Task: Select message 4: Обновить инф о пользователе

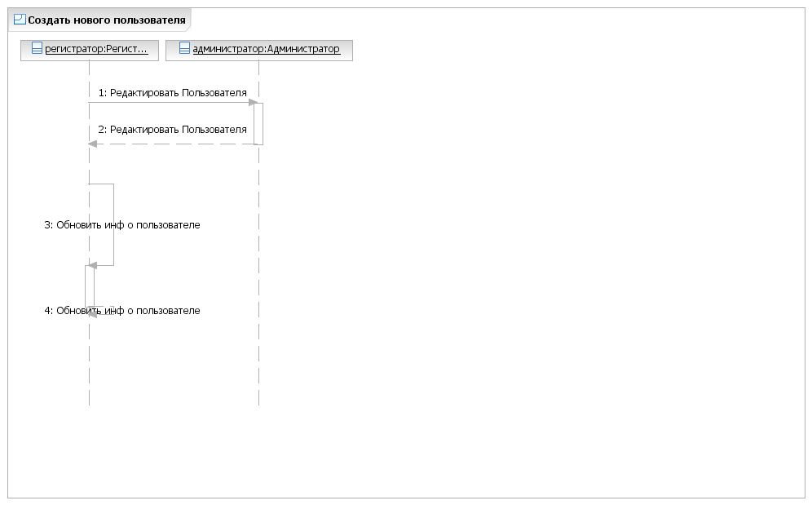Action: tap(122, 311)
